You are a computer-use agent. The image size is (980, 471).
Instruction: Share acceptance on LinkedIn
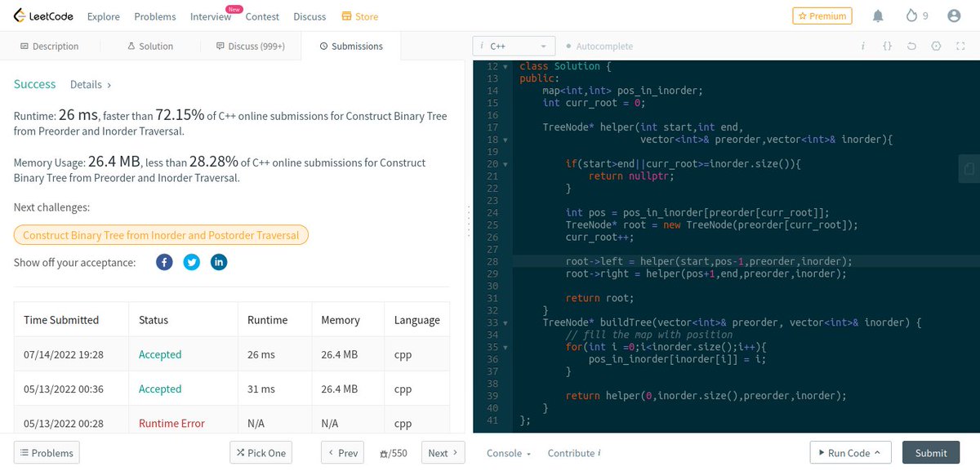[x=219, y=262]
